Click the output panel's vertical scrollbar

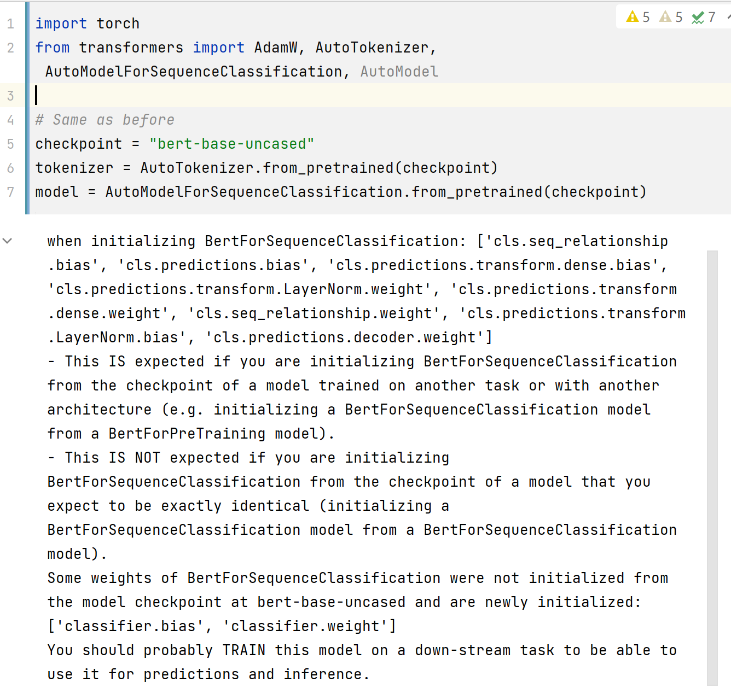coord(712,465)
